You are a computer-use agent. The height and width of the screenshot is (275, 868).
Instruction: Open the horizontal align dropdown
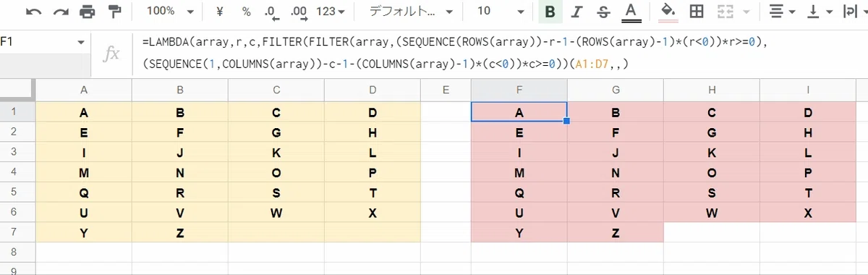[x=781, y=12]
